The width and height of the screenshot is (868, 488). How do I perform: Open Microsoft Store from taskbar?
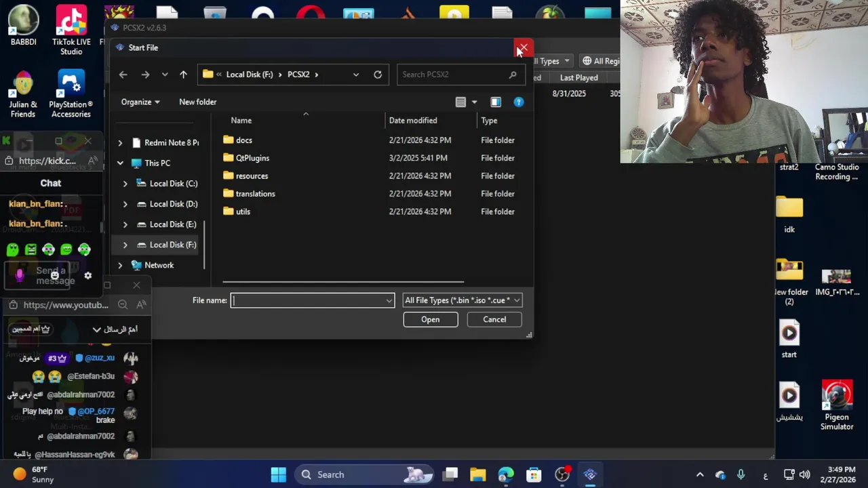534,474
